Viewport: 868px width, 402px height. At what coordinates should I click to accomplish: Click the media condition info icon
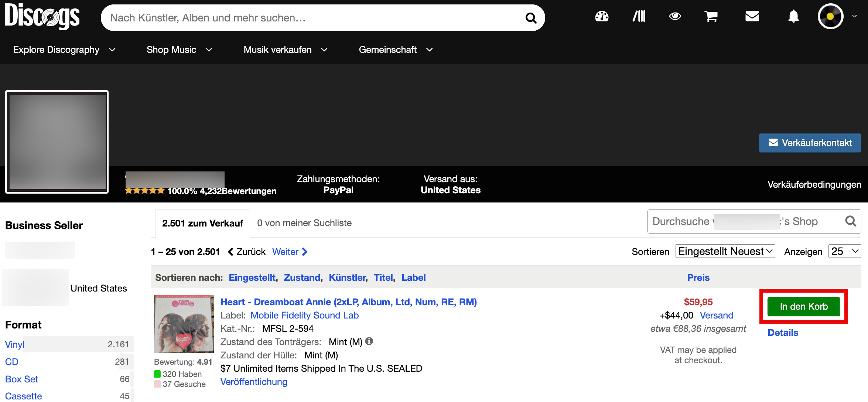(369, 341)
